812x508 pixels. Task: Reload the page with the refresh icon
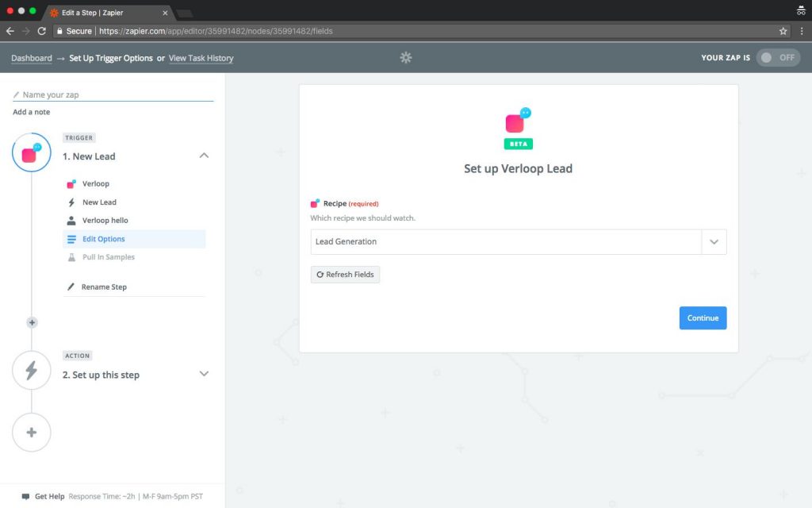[41, 31]
